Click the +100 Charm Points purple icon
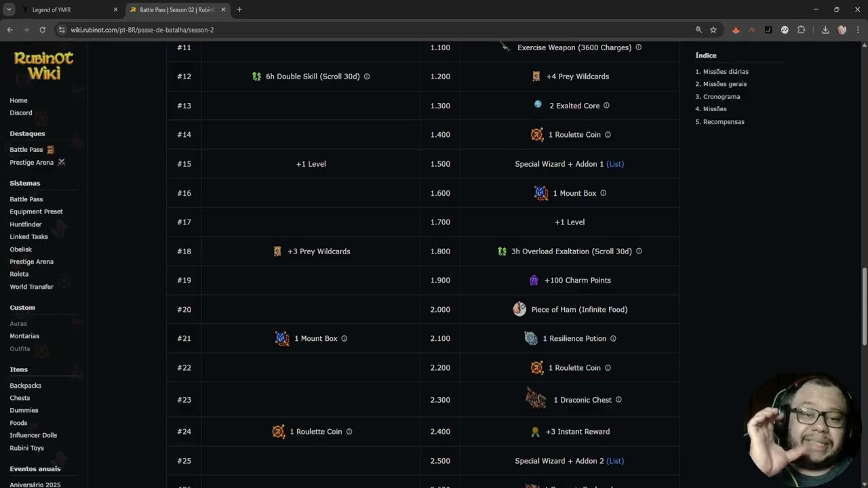This screenshot has width=868, height=488. point(534,280)
